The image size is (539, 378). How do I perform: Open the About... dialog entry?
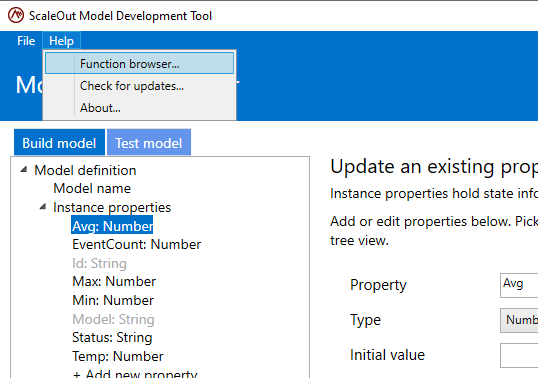click(140, 108)
